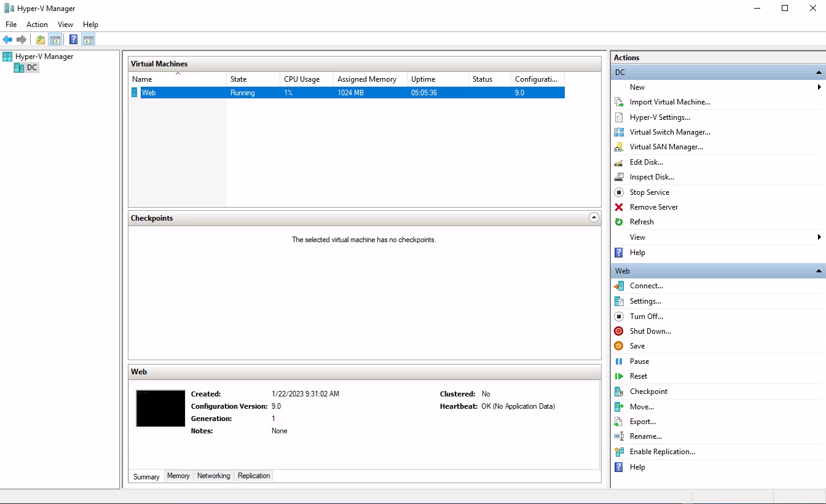826x504 pixels.
Task: Click the Reset icon
Action: pyautogui.click(x=619, y=376)
